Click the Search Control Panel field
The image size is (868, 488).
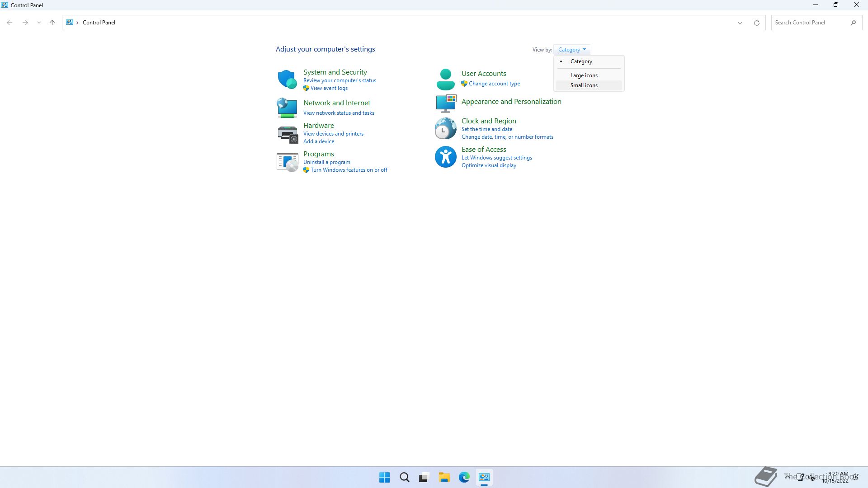pyautogui.click(x=809, y=23)
